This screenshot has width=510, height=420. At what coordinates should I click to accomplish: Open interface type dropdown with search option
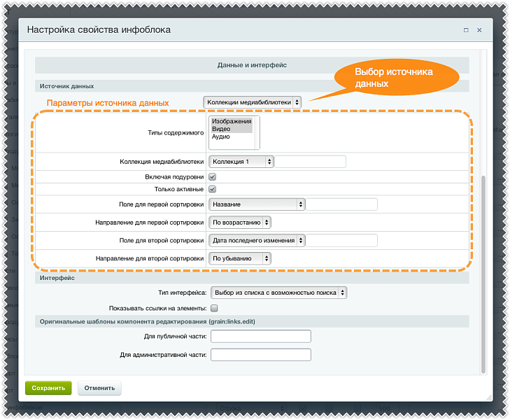pyautogui.click(x=278, y=293)
